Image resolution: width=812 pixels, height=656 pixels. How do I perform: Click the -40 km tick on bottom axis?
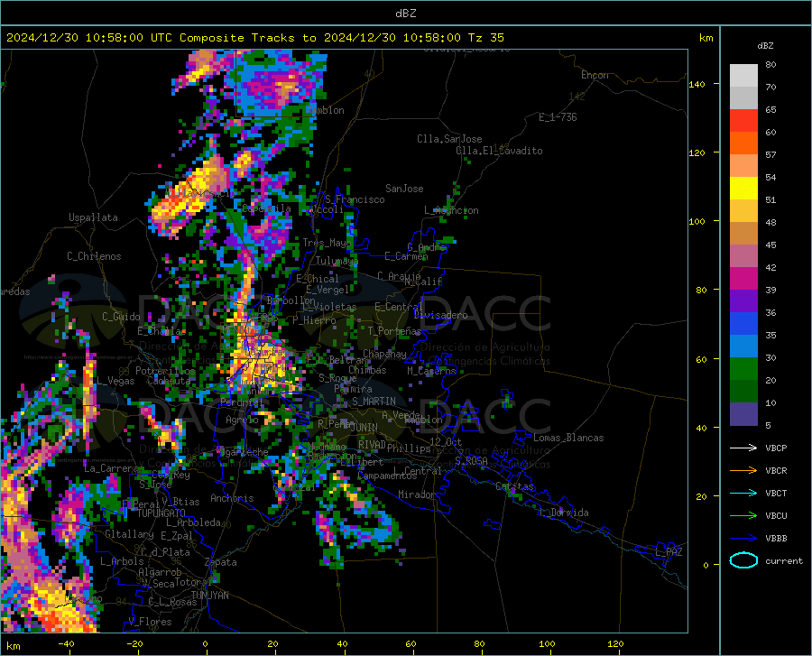[66, 643]
